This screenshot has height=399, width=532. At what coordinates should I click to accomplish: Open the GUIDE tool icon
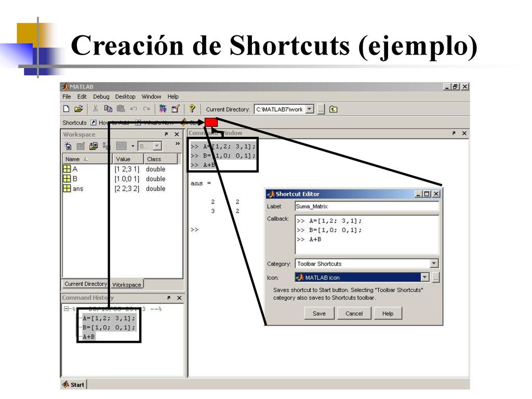coord(176,109)
